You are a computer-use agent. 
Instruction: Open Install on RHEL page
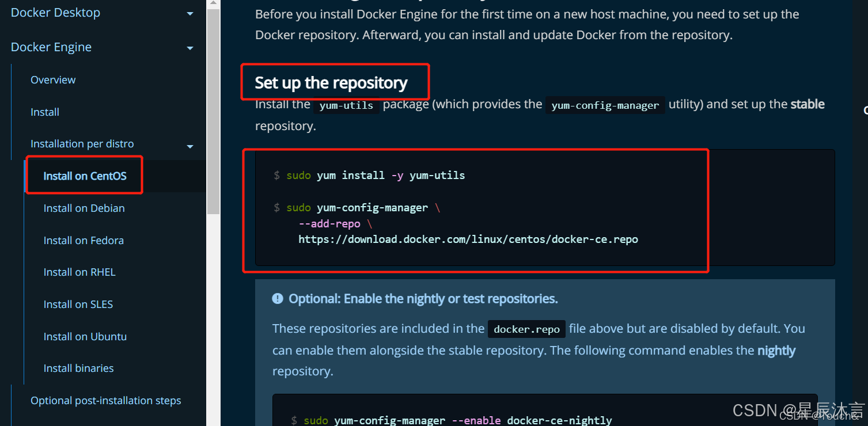(79, 272)
